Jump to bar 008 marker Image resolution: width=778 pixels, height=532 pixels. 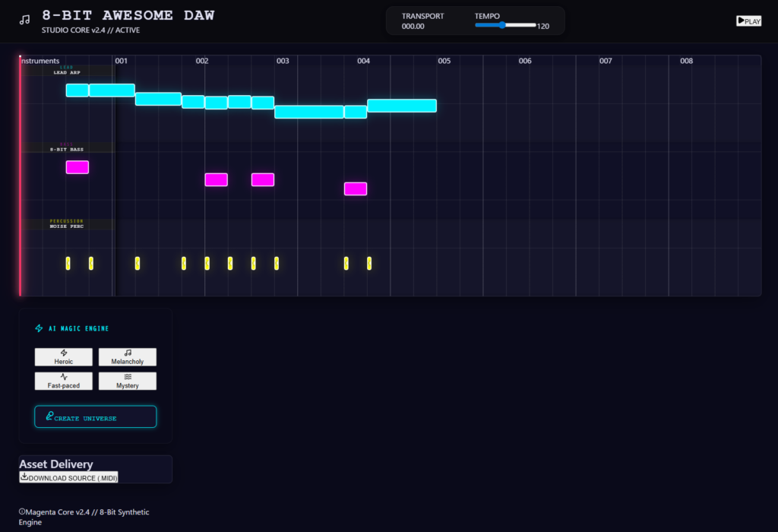[x=686, y=61]
